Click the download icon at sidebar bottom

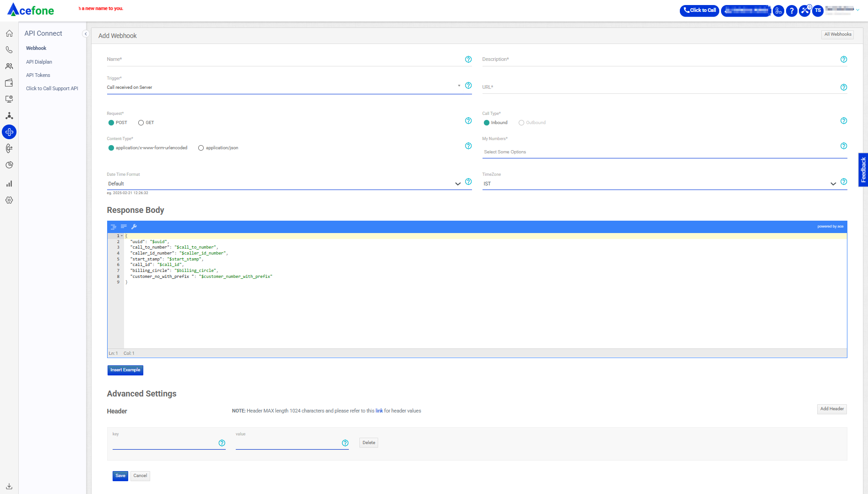[x=9, y=486]
